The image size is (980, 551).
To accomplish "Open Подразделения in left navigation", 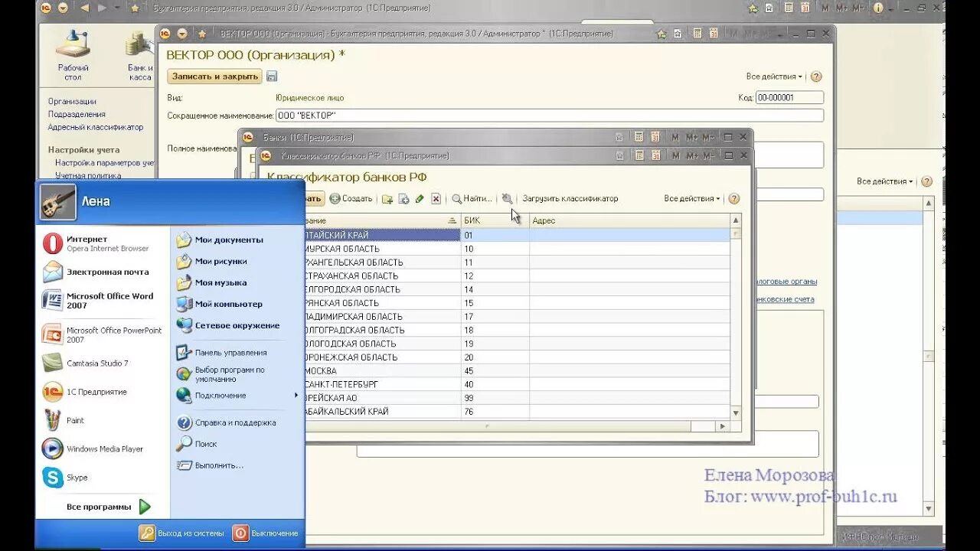I will tap(77, 114).
